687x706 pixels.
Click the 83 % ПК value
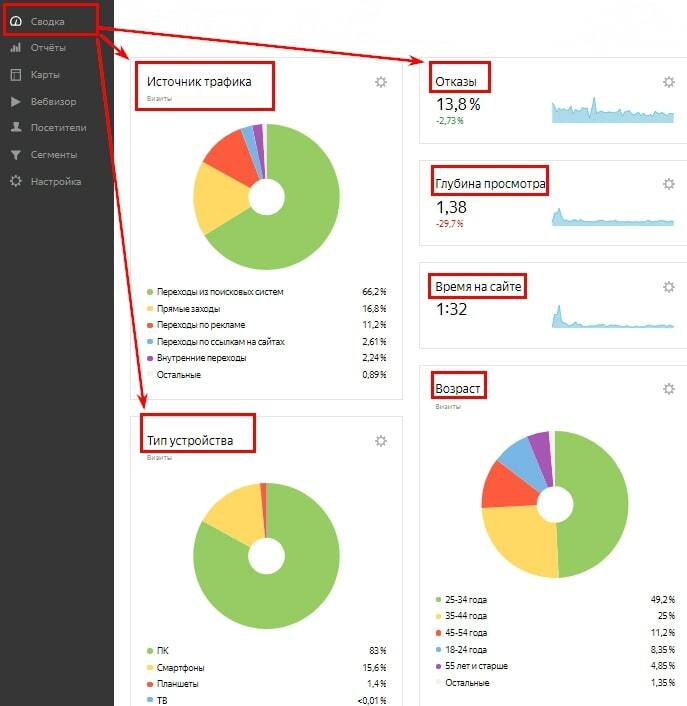378,651
